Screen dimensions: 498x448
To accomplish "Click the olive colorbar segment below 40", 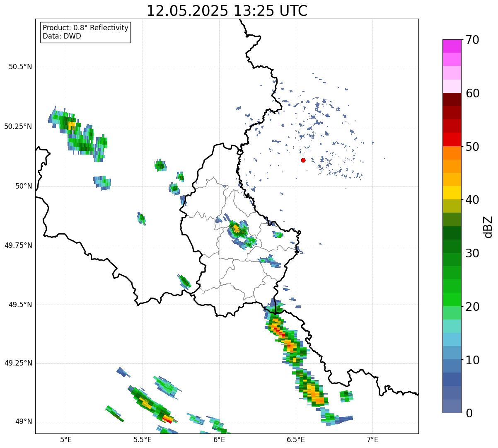I will coord(452,206).
